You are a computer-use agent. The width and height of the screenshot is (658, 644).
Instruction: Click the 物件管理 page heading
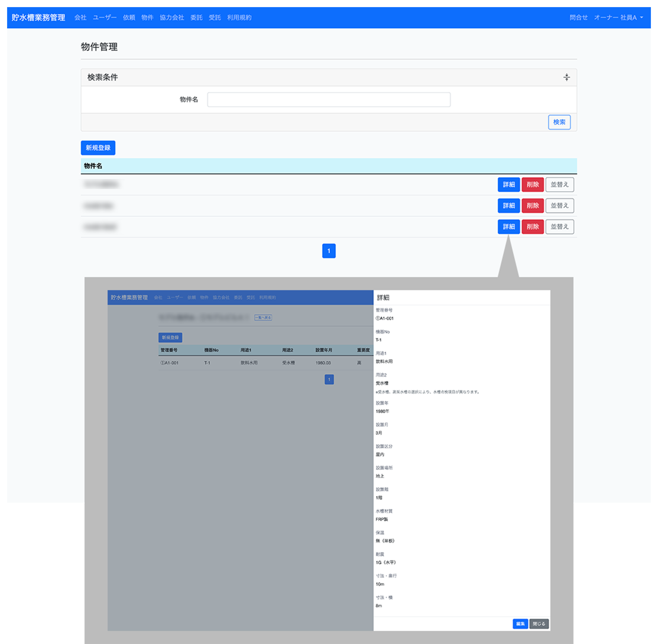100,47
